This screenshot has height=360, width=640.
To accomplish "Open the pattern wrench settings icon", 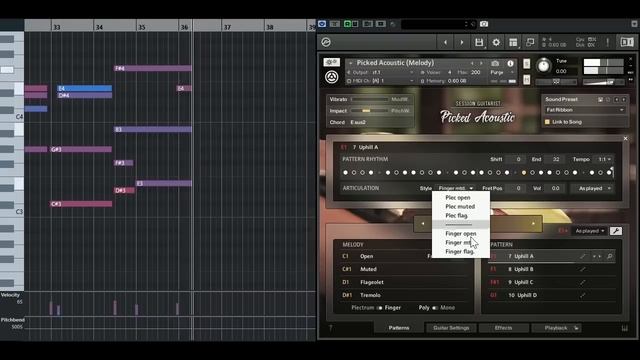I will tap(616, 231).
